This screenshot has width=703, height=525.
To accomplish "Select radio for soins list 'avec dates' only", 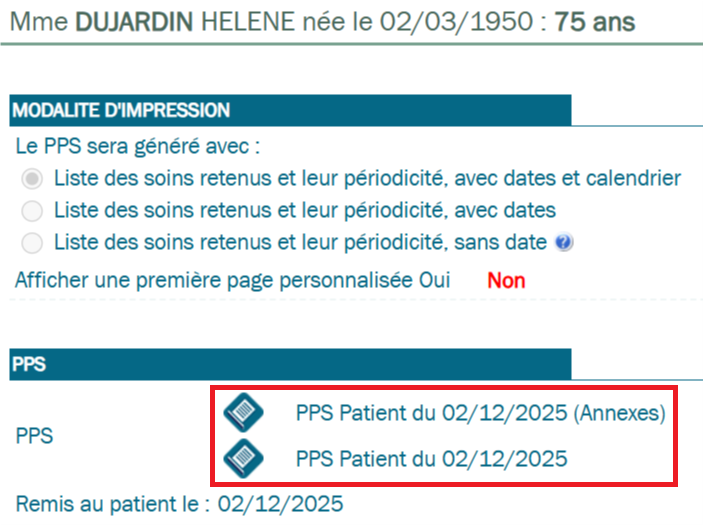I will (33, 211).
